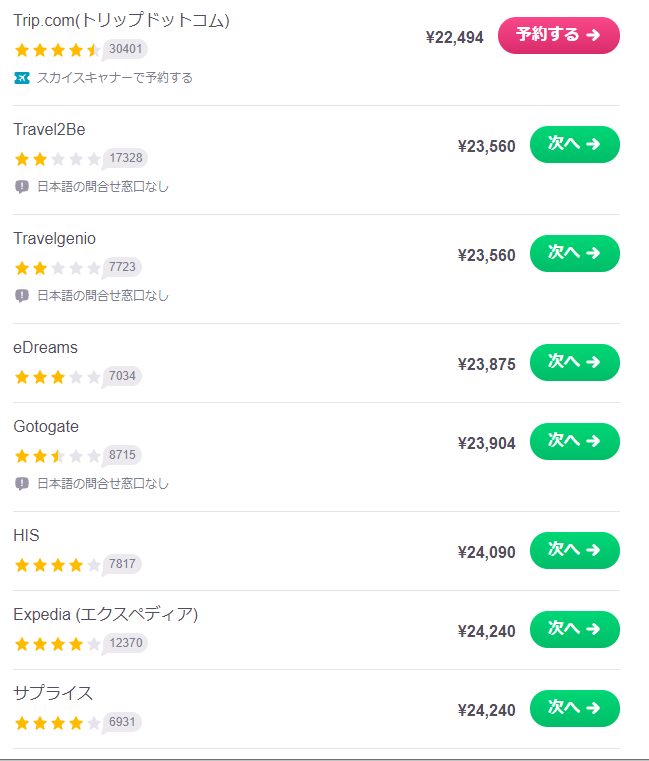The height and width of the screenshot is (761, 649).
Task: Click the no-Japanese-support warning icon under Travel2Be
Action: (22, 186)
